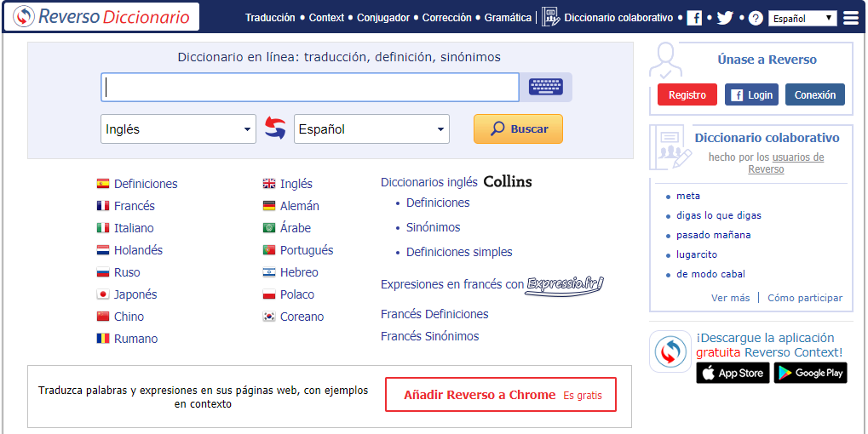Click the Reverso Diccionario logo
The width and height of the screenshot is (868, 434).
[101, 17]
